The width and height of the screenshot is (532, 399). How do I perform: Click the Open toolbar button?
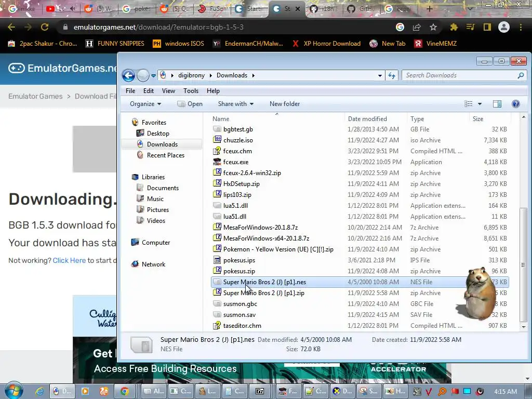(190, 104)
